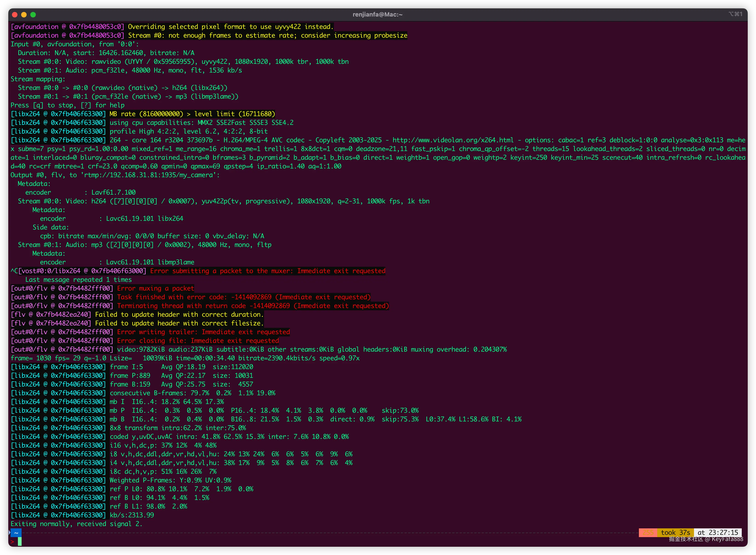Click the rtmp://192.168.31.81:1935/my_camera output URL
This screenshot has width=756, height=555.
click(149, 175)
